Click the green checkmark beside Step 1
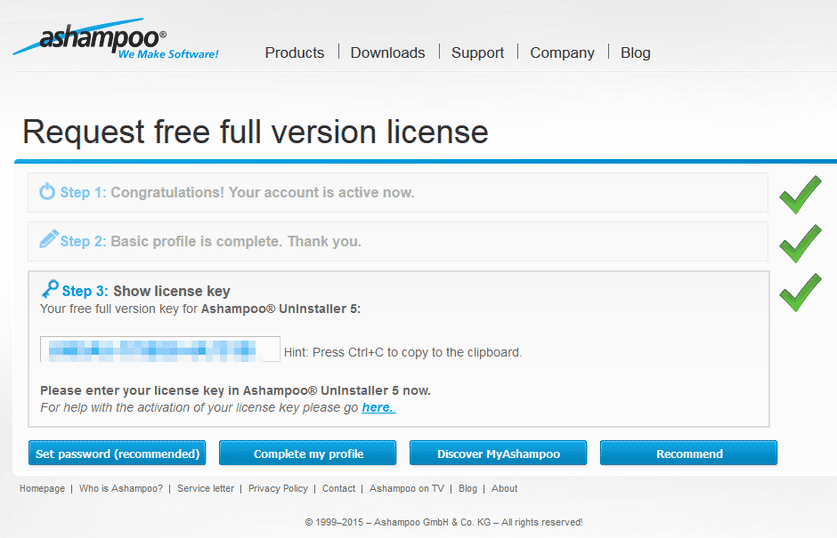This screenshot has height=538, width=837. tap(800, 195)
